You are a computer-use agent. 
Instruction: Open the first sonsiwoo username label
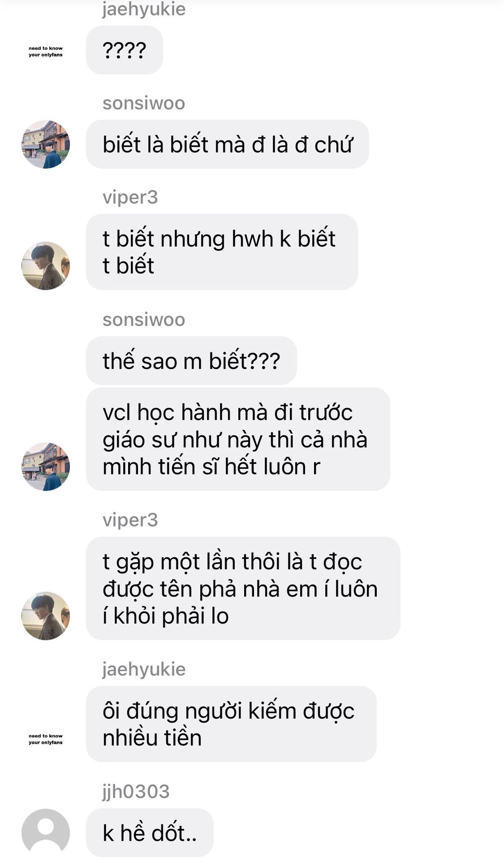(143, 103)
